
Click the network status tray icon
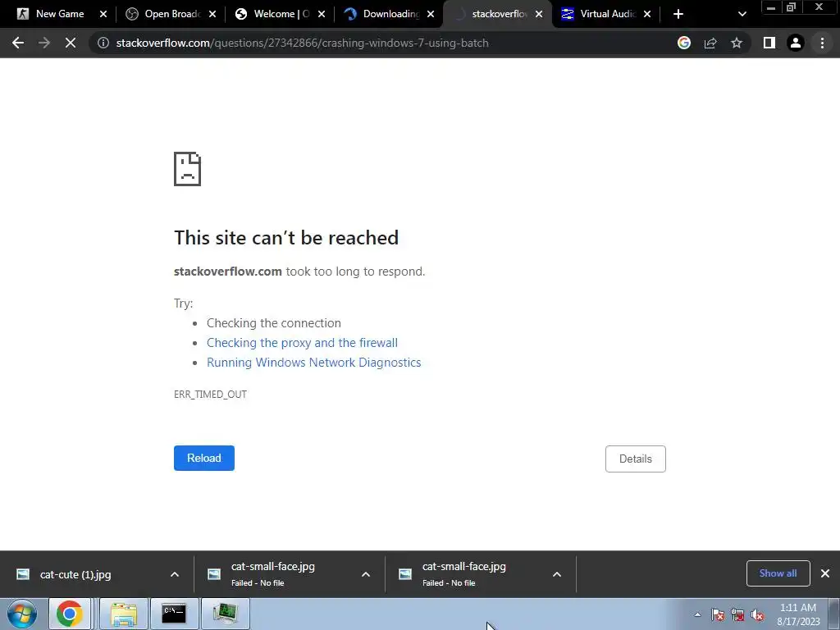(737, 614)
